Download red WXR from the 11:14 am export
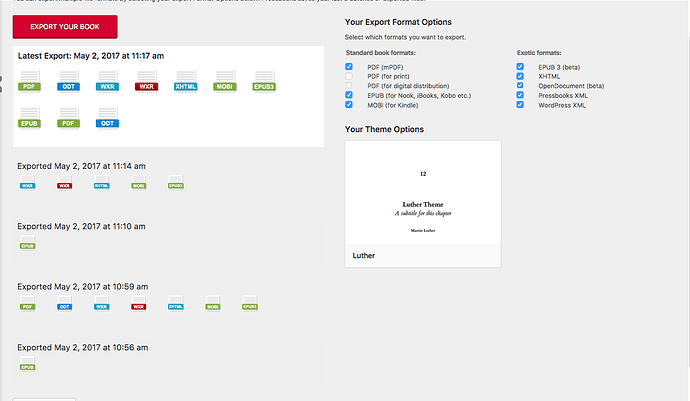Viewport: 690px width, 401px height. 64,182
